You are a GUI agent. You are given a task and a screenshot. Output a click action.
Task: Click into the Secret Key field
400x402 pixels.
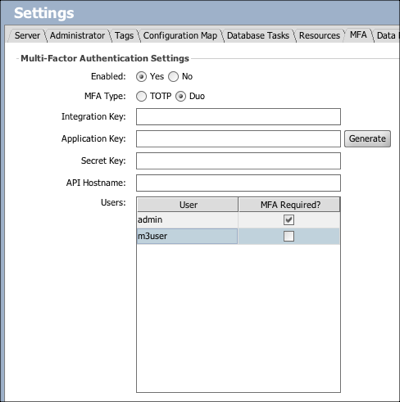tap(238, 161)
